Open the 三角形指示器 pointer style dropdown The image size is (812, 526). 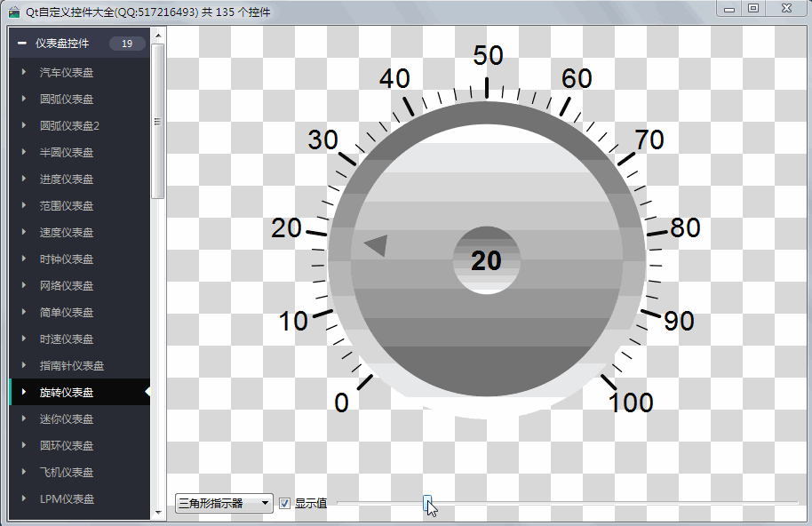click(224, 503)
